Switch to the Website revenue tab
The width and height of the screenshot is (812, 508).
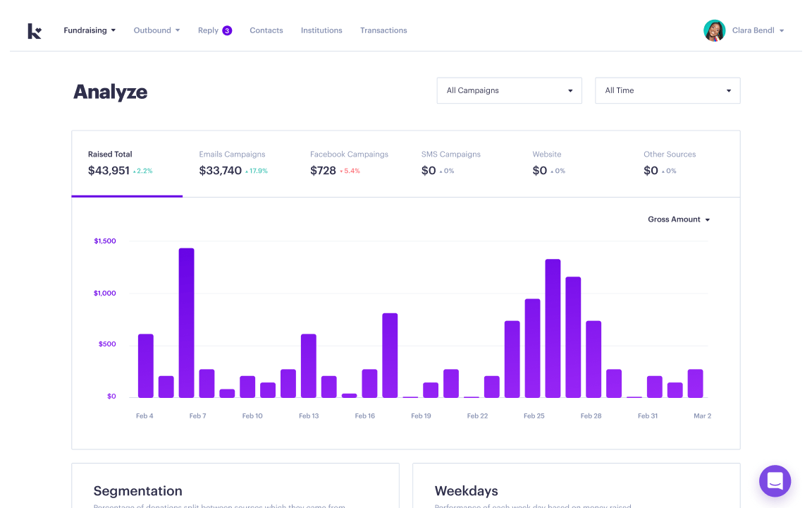547,162
